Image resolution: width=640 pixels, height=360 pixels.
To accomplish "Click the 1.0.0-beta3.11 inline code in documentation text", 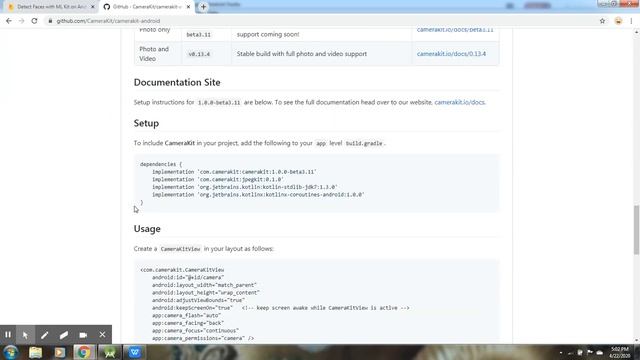I will pyautogui.click(x=219, y=102).
